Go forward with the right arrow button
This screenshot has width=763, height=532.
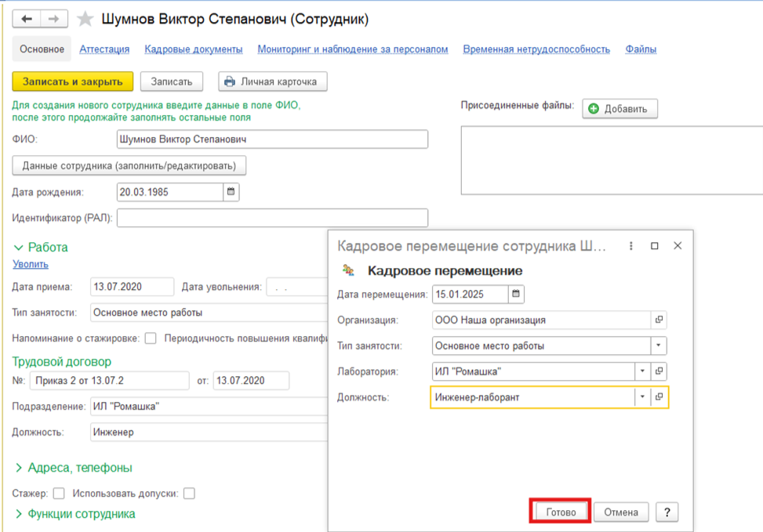(x=53, y=19)
